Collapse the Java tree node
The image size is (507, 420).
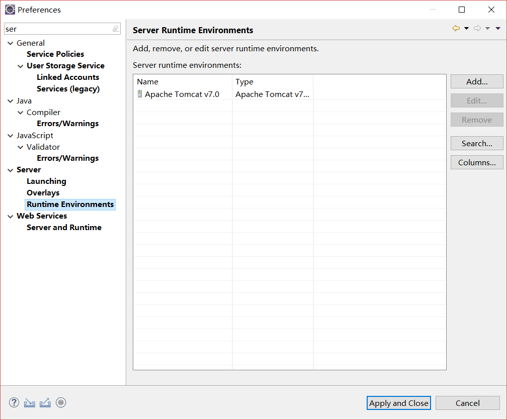11,101
